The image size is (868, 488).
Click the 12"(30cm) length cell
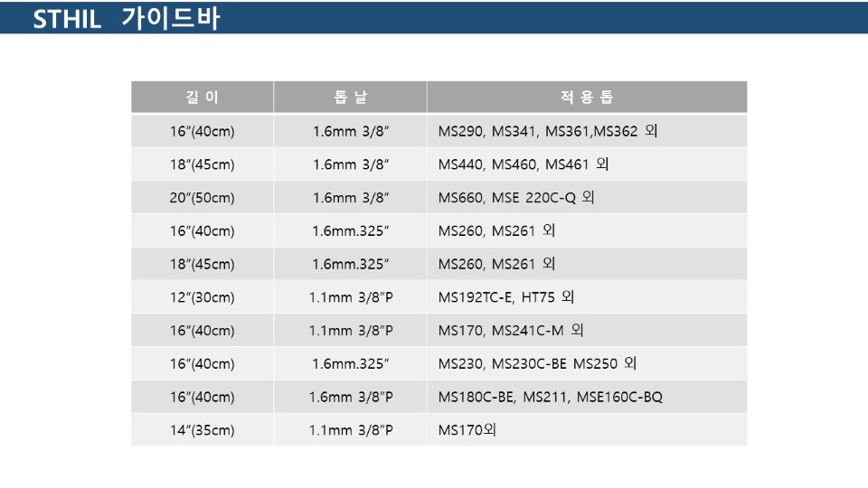coord(202,297)
